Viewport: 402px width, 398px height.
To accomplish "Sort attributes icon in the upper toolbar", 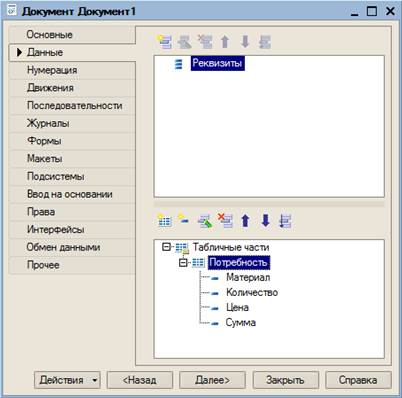I will point(265,42).
